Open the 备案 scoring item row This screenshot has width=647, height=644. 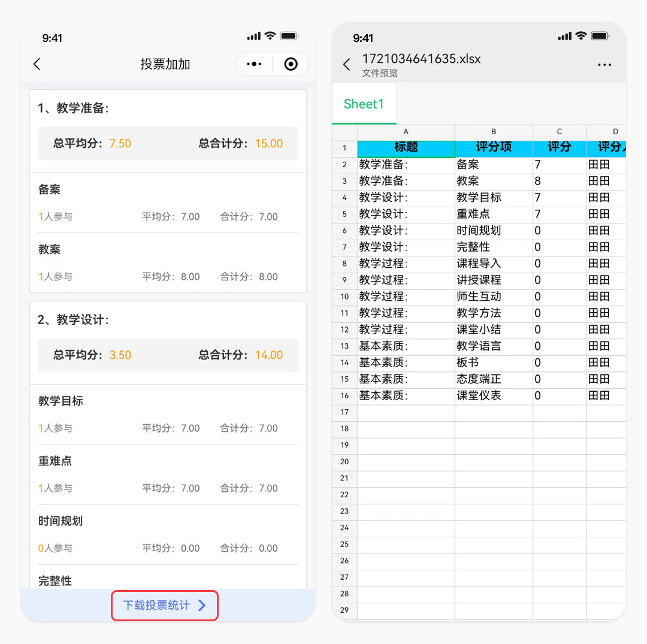pyautogui.click(x=168, y=202)
